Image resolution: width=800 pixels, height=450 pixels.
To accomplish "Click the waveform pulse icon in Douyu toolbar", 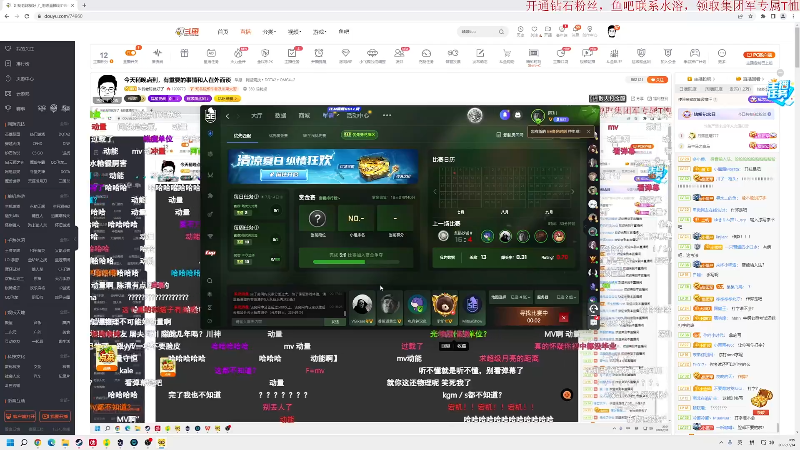I will click(157, 53).
